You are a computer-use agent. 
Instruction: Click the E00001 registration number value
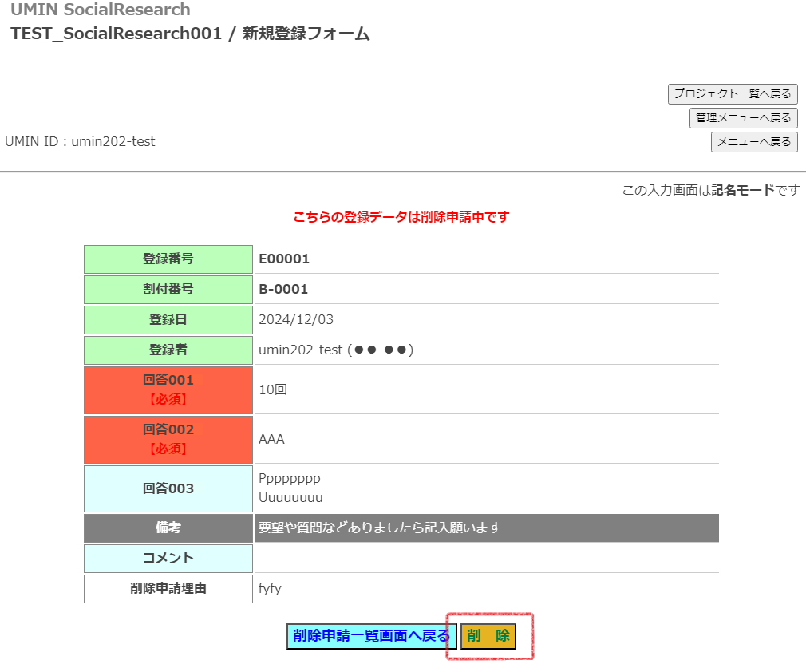click(284, 259)
